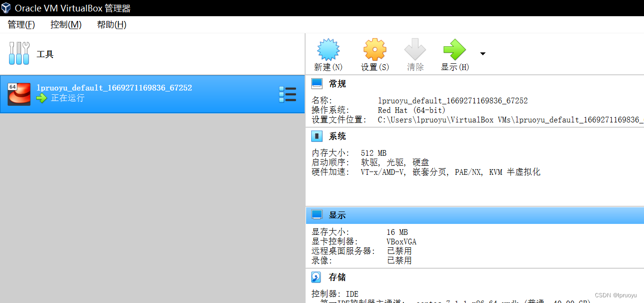Click the boot order 软驱, 光驱, 硬盘
The height and width of the screenshot is (303, 644).
point(395,163)
